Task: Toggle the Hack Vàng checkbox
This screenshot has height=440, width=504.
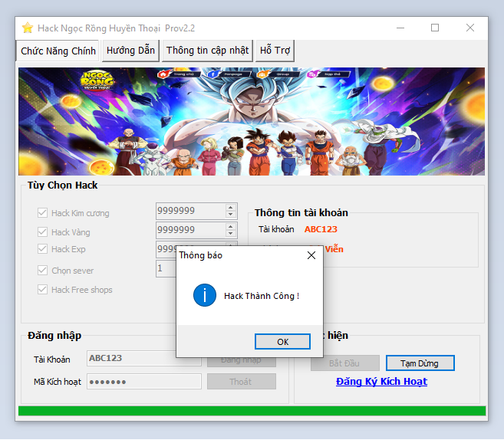Action: (x=42, y=232)
